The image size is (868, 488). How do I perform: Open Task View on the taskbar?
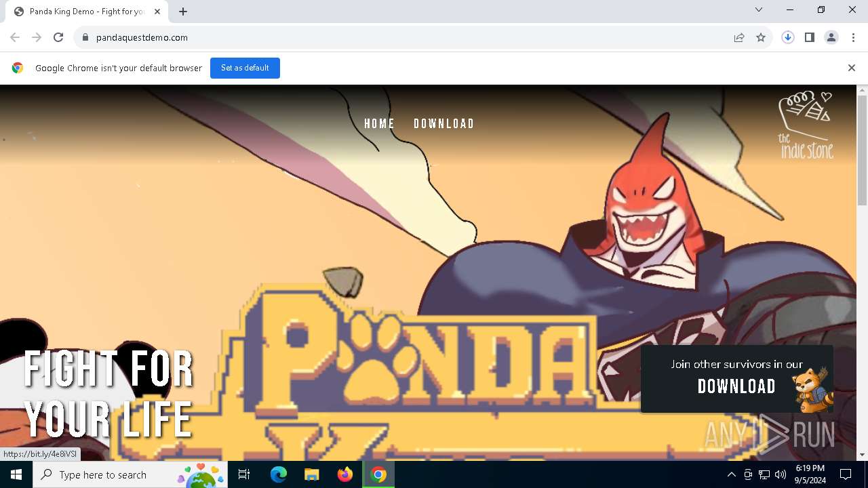coord(244,474)
